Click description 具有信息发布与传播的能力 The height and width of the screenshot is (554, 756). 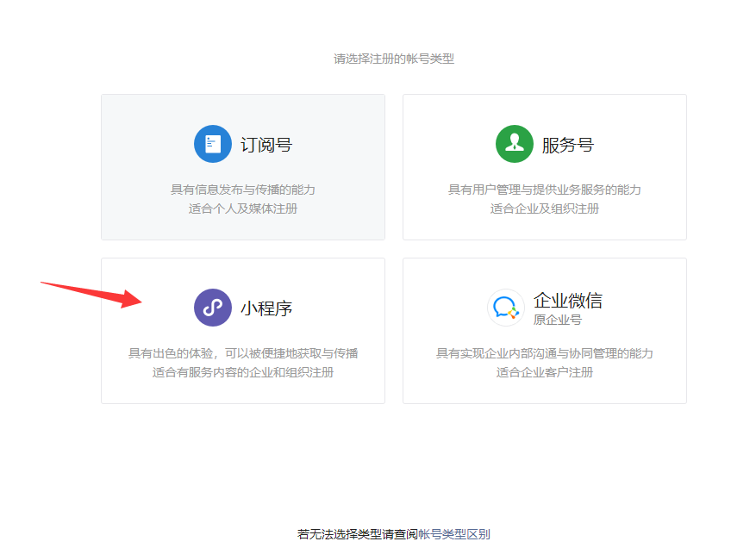243,190
